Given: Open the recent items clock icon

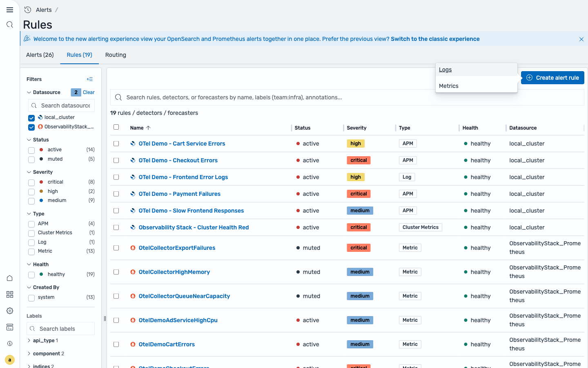Looking at the screenshot, I should [28, 10].
